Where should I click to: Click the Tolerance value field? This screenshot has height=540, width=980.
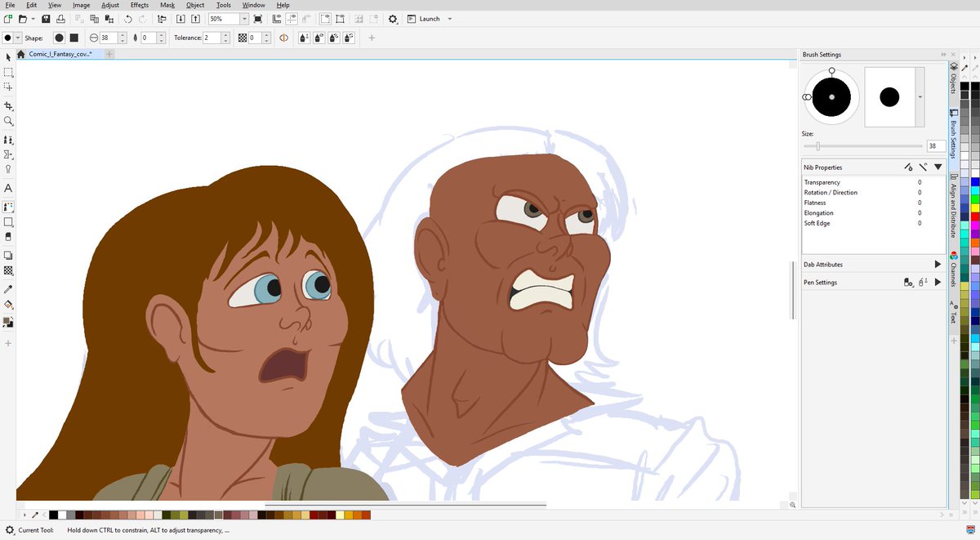tap(212, 38)
